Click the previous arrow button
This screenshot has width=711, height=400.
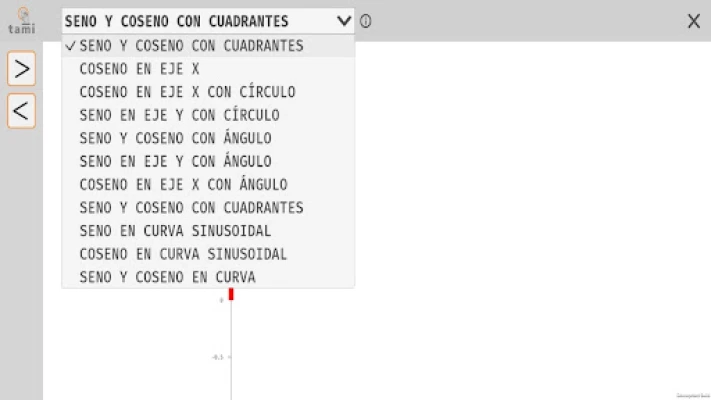[21, 110]
